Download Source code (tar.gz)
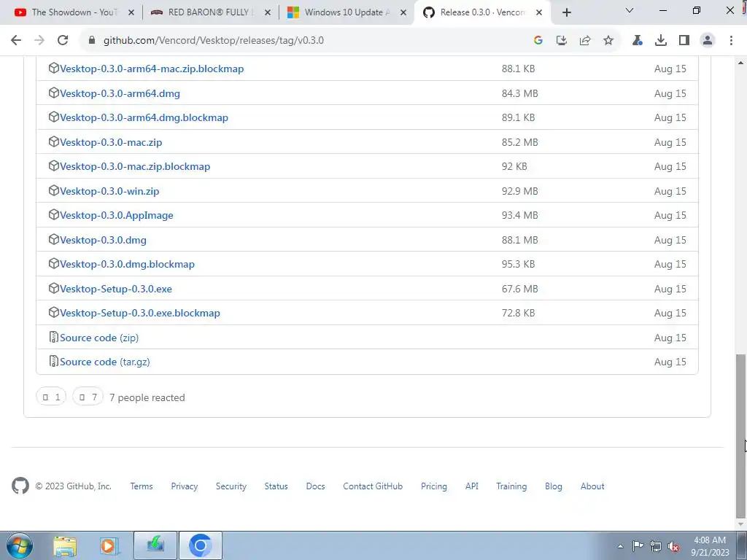Viewport: 747px width, 560px height. [105, 362]
